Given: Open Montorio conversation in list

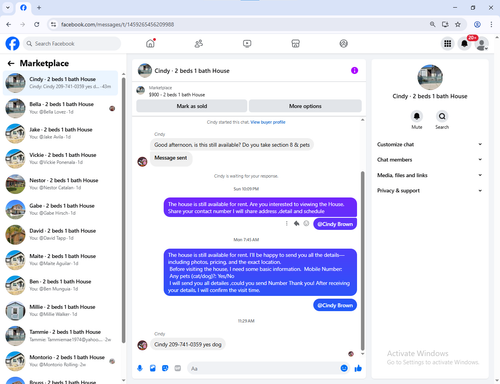Looking at the screenshot, I should coord(60,361).
